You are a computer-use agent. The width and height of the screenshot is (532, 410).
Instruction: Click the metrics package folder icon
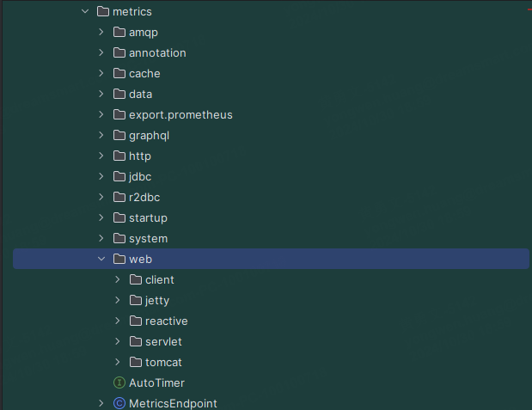click(103, 11)
